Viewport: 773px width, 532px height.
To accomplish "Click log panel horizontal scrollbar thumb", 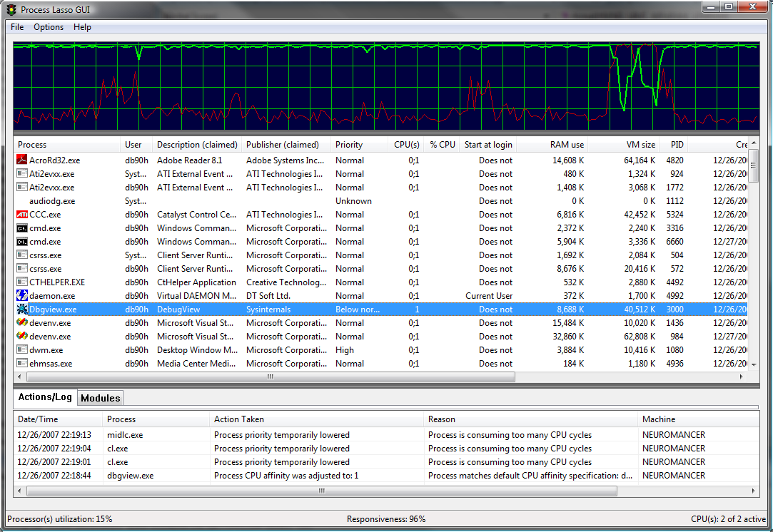I will [x=321, y=491].
